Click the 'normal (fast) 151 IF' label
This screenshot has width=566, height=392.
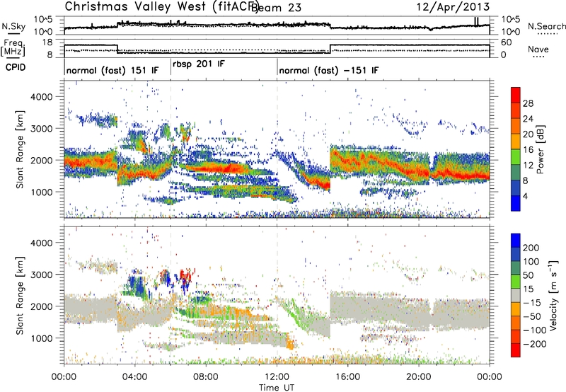pos(112,70)
